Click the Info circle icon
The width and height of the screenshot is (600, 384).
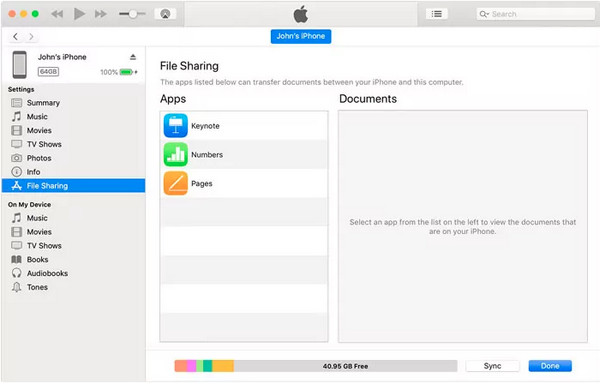click(16, 172)
